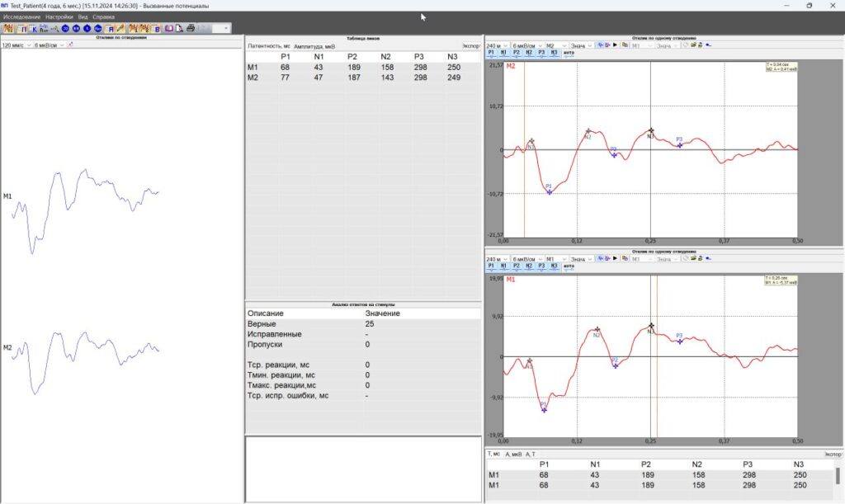845x504 pixels.
Task: Click the purple book icon in toolbar
Action: (168, 28)
